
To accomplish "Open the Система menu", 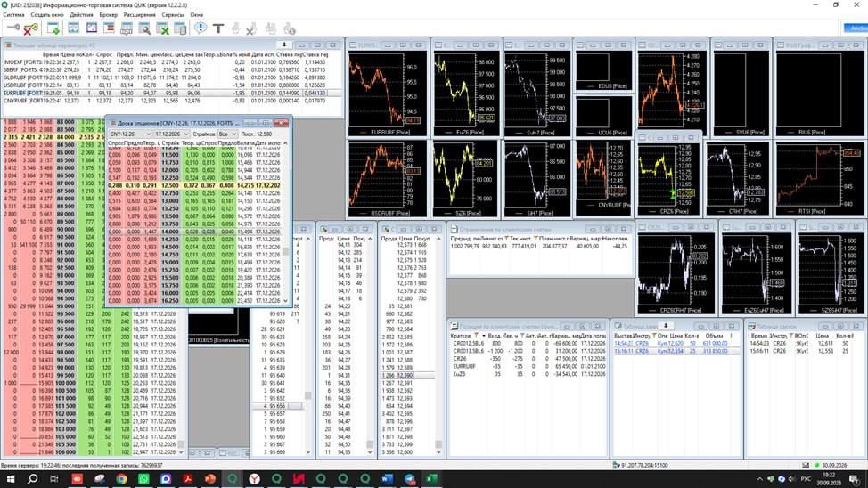I will coord(14,15).
